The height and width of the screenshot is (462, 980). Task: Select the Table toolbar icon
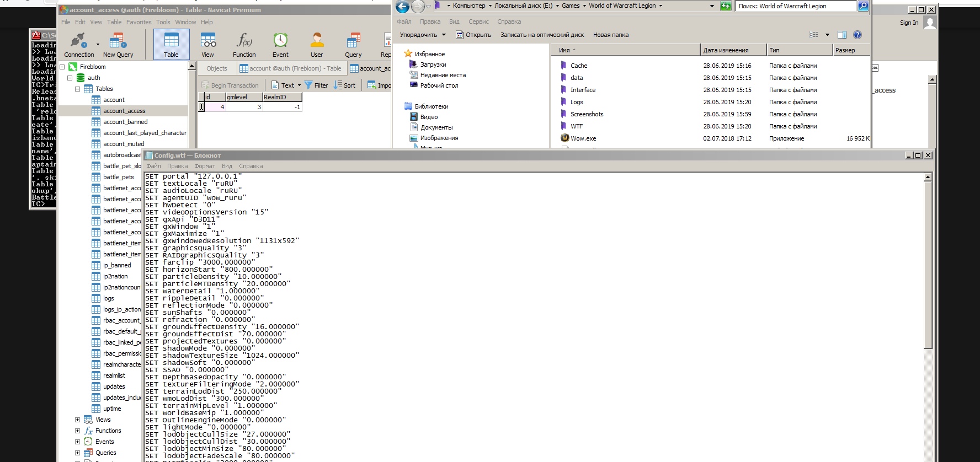(x=171, y=45)
